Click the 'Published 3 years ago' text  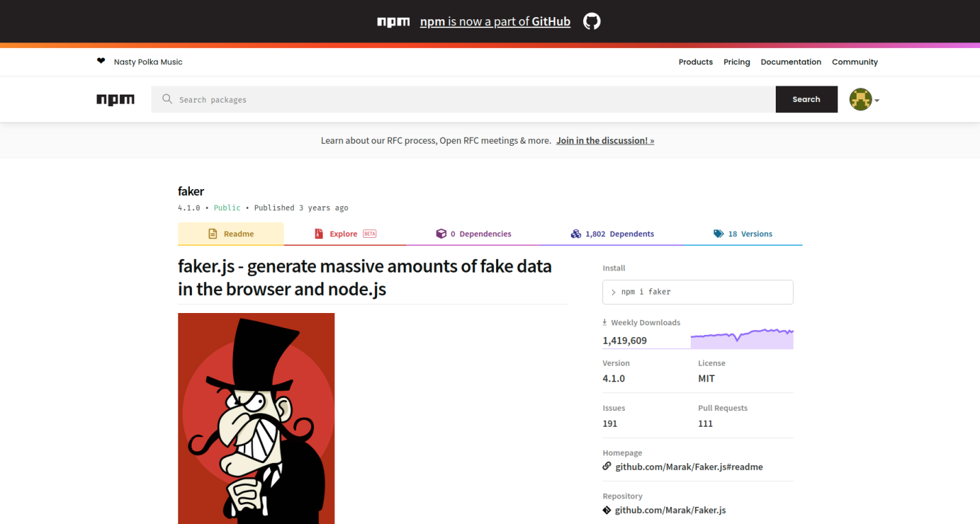(x=301, y=208)
